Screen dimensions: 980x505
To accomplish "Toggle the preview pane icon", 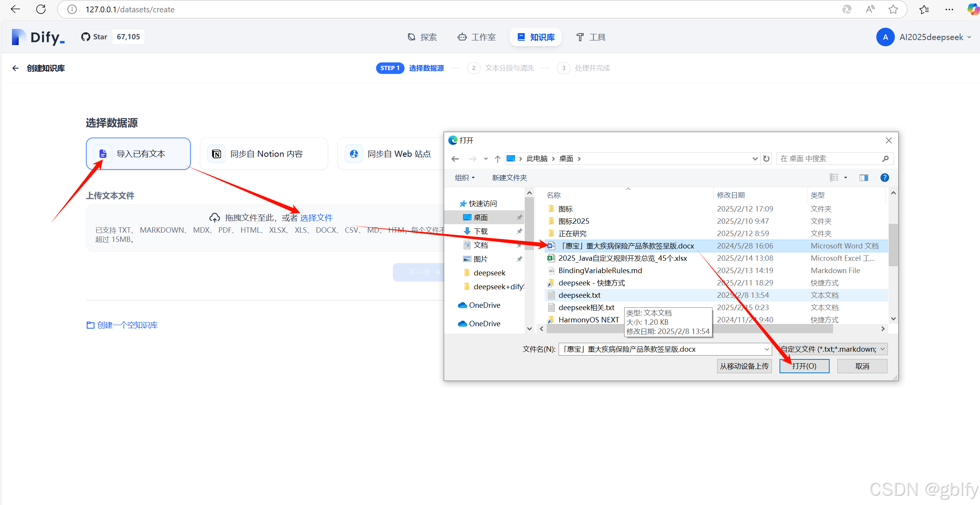I will [x=864, y=178].
